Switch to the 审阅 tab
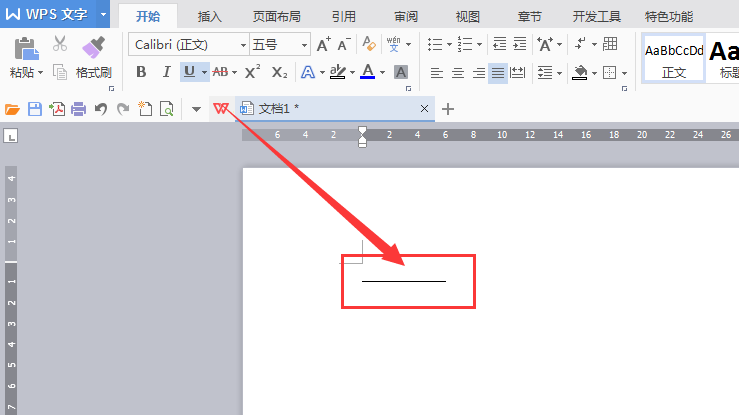 [x=406, y=16]
